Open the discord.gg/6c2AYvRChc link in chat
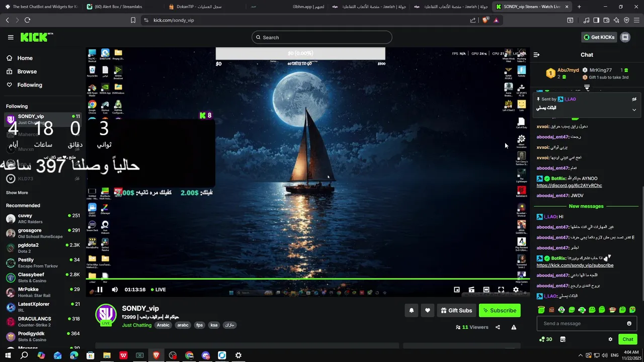Screen dimensions: 644x362 569,186
